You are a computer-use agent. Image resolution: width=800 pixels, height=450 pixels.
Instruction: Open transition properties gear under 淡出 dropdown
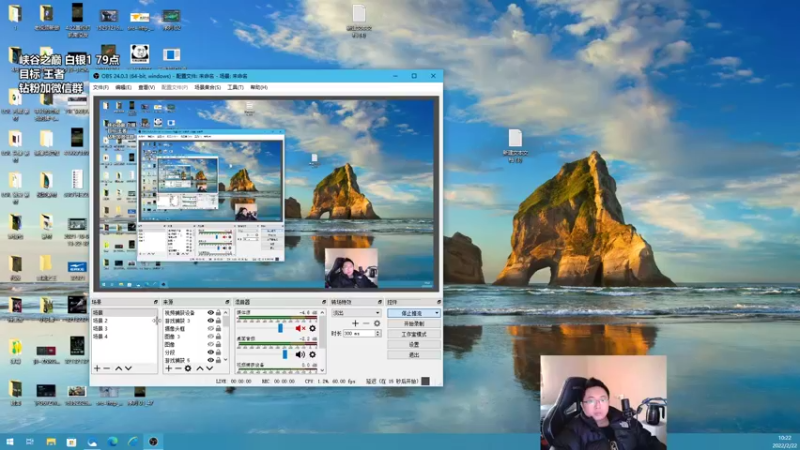click(377, 323)
